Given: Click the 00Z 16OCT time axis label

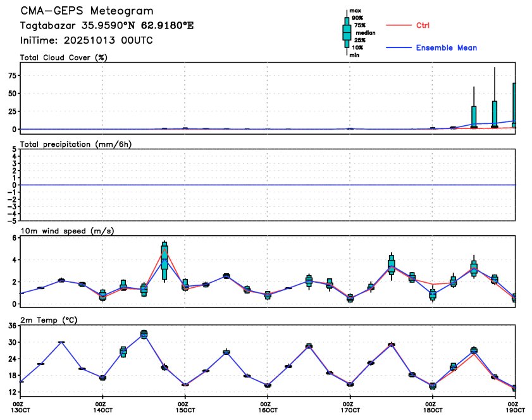Looking at the screenshot, I should click(267, 407).
